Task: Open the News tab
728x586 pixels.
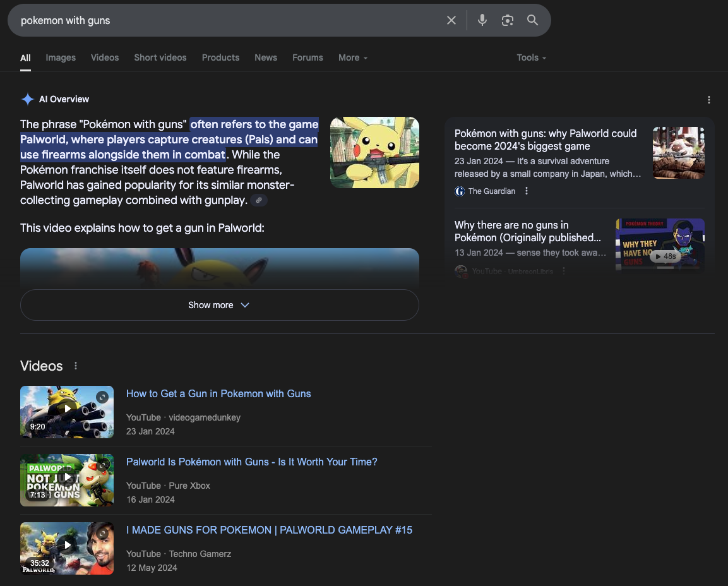Action: pyautogui.click(x=266, y=57)
